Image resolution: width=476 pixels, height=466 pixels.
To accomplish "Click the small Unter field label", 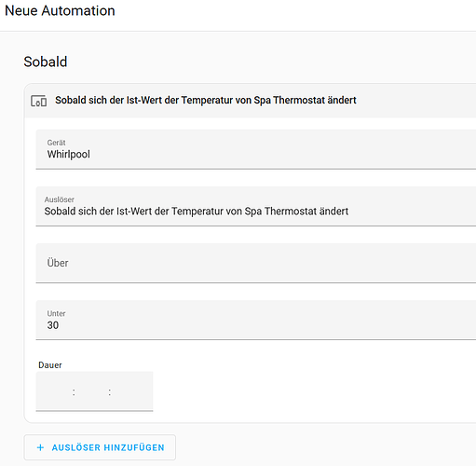I will 56,313.
